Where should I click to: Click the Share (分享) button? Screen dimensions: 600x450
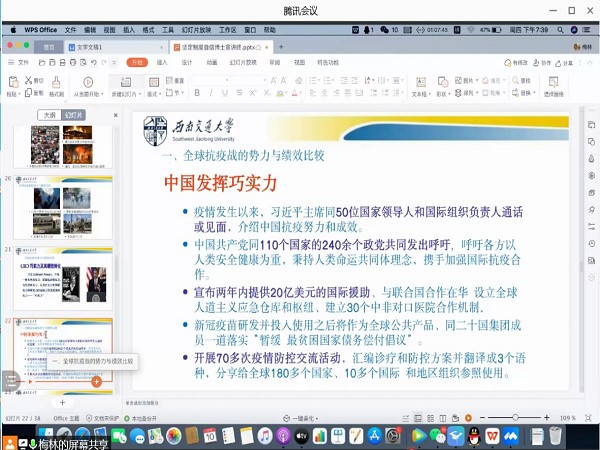click(x=564, y=63)
